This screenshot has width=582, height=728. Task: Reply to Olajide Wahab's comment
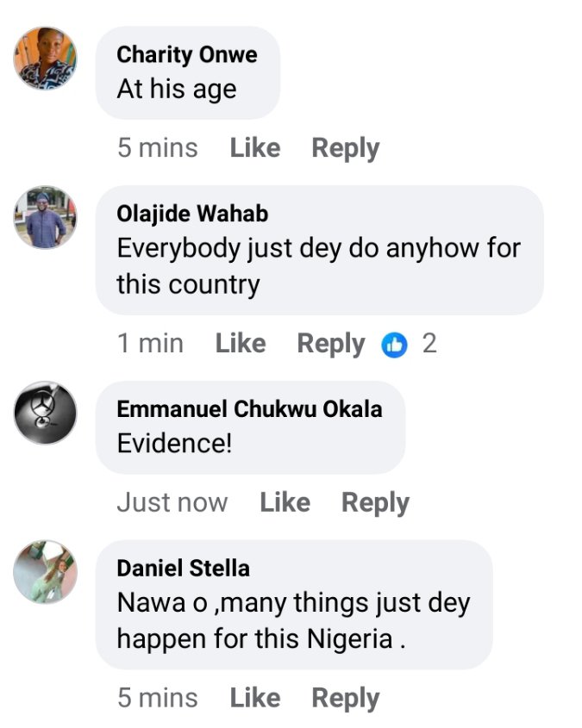pos(330,344)
